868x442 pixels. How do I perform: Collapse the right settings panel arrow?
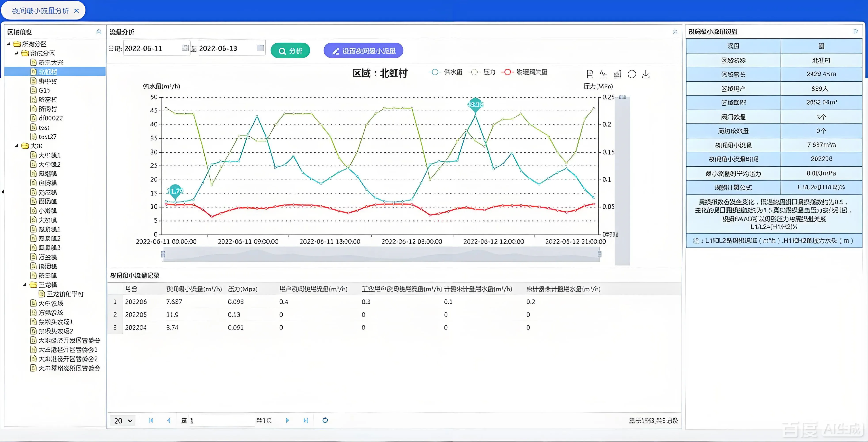point(856,31)
